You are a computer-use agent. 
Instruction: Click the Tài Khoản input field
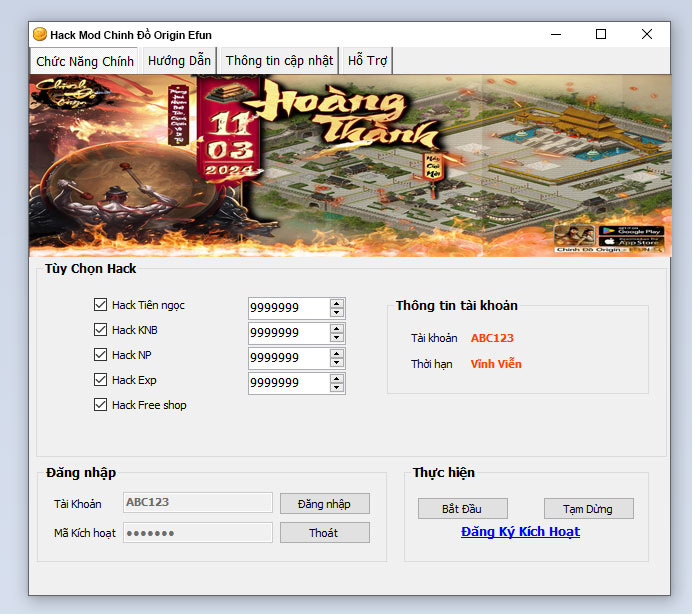pyautogui.click(x=198, y=502)
